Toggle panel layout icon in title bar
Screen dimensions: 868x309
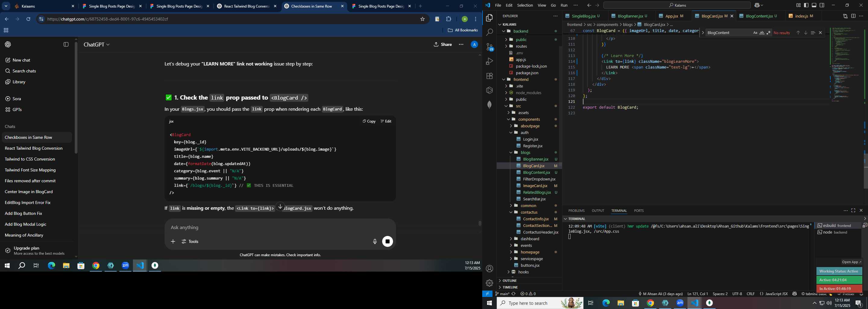814,5
